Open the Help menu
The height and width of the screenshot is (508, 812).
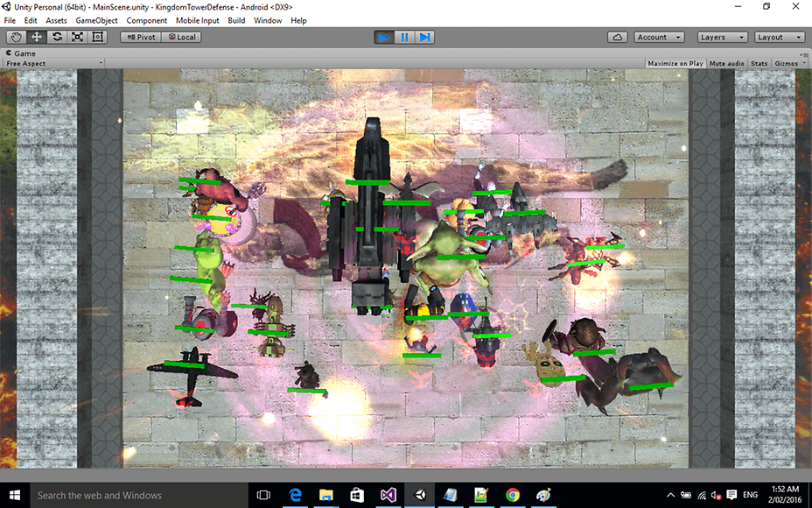pyautogui.click(x=298, y=21)
